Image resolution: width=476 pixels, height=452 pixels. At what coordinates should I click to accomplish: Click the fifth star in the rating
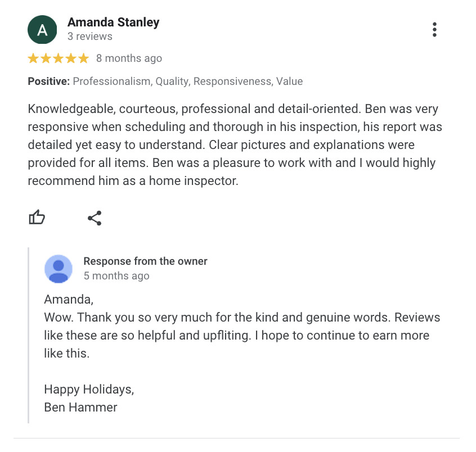[83, 57]
